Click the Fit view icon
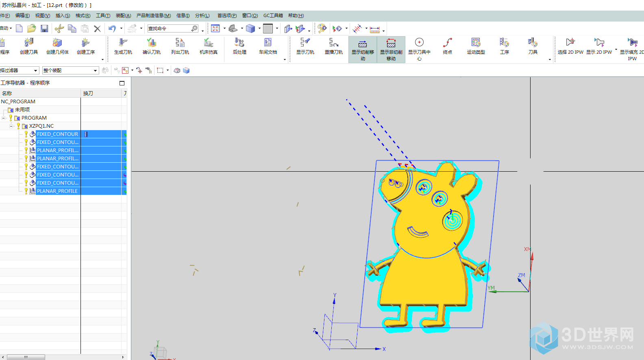The height and width of the screenshot is (360, 644). pyautogui.click(x=215, y=28)
